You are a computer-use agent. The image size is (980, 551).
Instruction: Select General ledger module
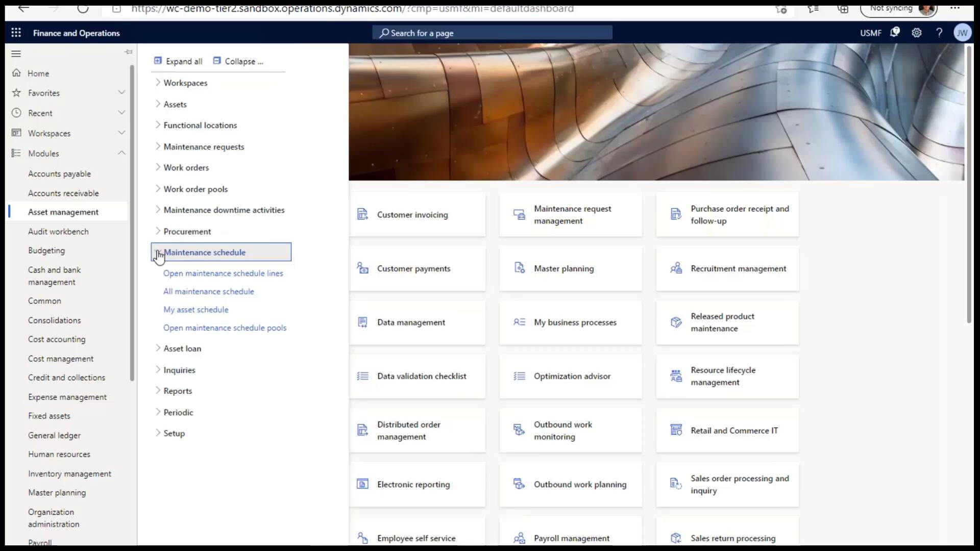tap(54, 435)
